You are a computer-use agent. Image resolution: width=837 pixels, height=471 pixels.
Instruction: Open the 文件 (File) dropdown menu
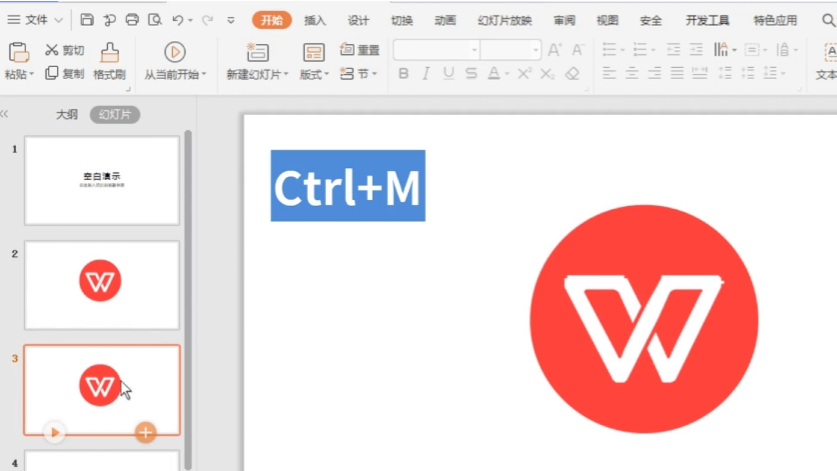tap(36, 20)
